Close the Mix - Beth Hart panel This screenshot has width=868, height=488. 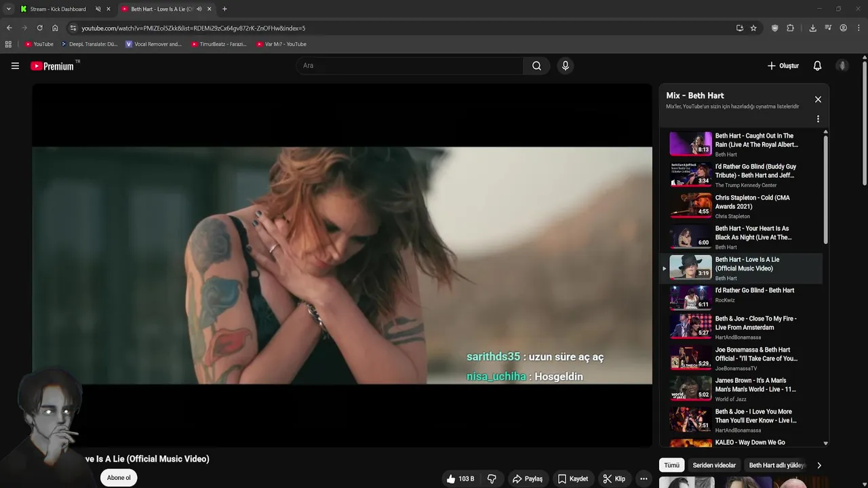coord(818,100)
